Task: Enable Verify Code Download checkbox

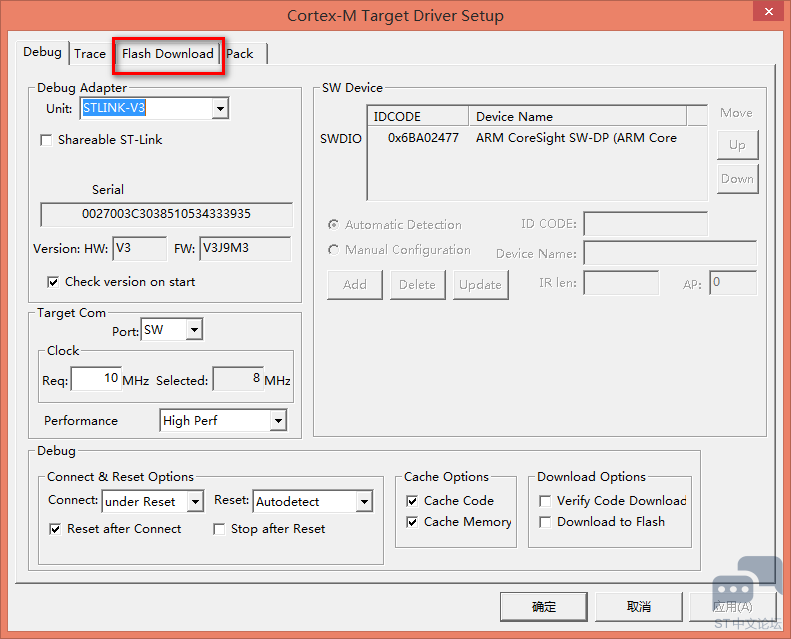Action: (x=545, y=501)
